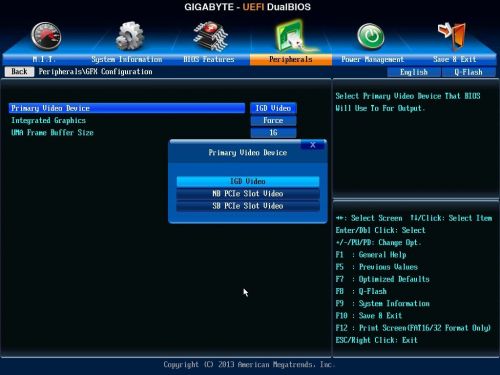
Task: Click the English language button
Action: point(414,72)
